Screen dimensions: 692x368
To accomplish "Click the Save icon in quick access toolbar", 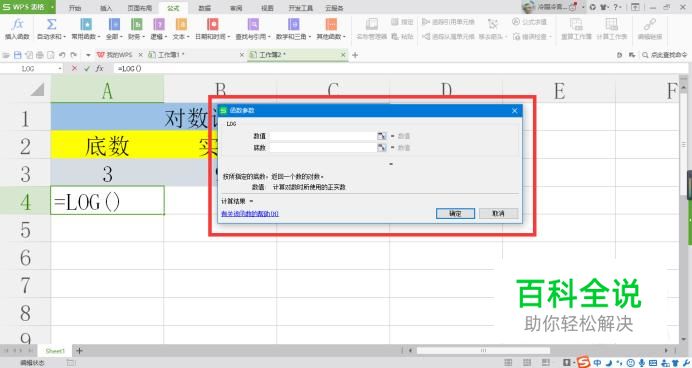I will coord(18,55).
